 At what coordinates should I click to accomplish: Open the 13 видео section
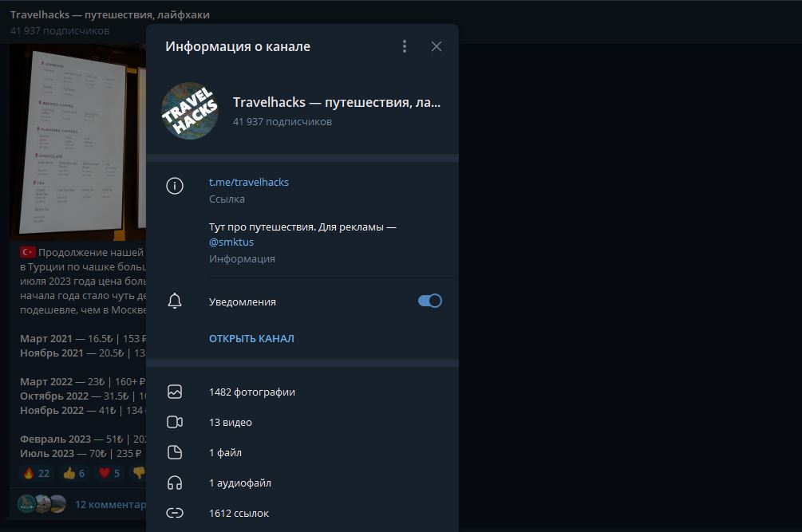(231, 422)
